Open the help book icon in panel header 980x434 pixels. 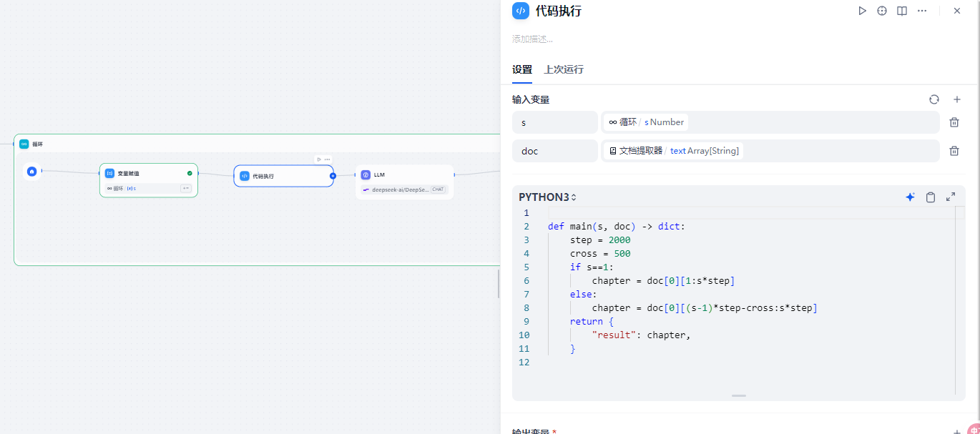point(902,11)
